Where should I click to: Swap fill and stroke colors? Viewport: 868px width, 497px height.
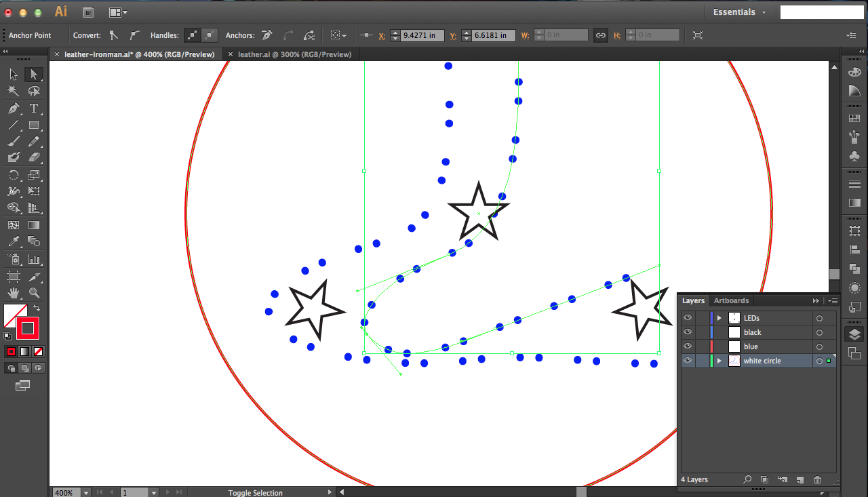pyautogui.click(x=37, y=308)
